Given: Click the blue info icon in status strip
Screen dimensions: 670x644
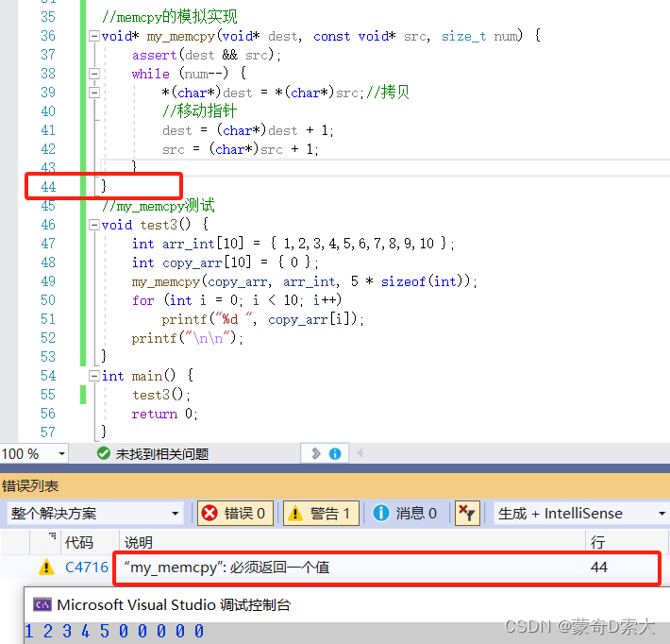Looking at the screenshot, I should tap(335, 453).
